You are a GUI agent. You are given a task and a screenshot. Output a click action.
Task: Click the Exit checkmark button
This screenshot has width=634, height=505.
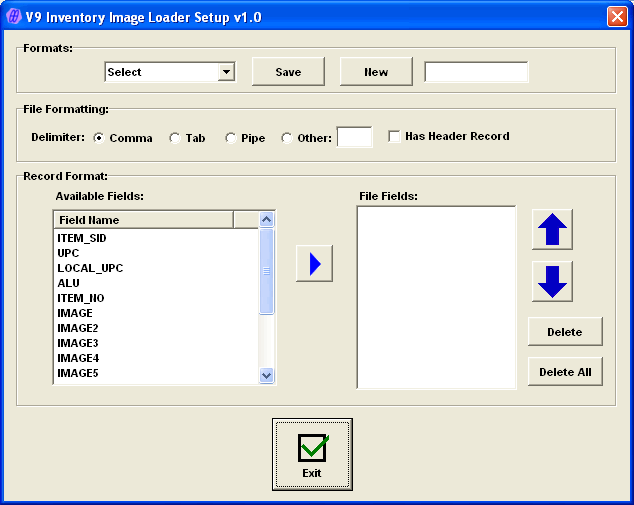312,454
